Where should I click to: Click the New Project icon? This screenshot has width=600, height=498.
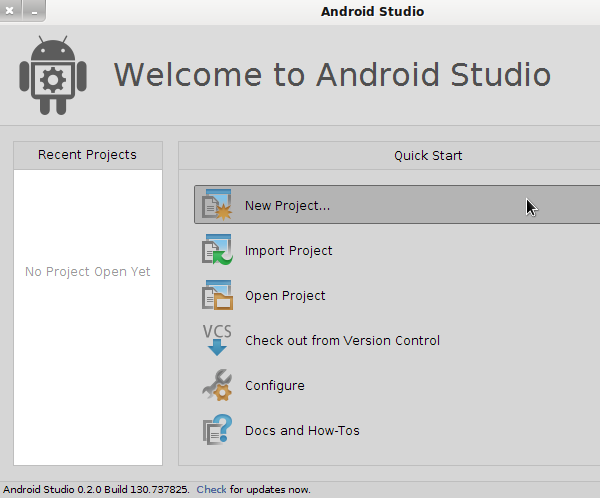point(217,205)
